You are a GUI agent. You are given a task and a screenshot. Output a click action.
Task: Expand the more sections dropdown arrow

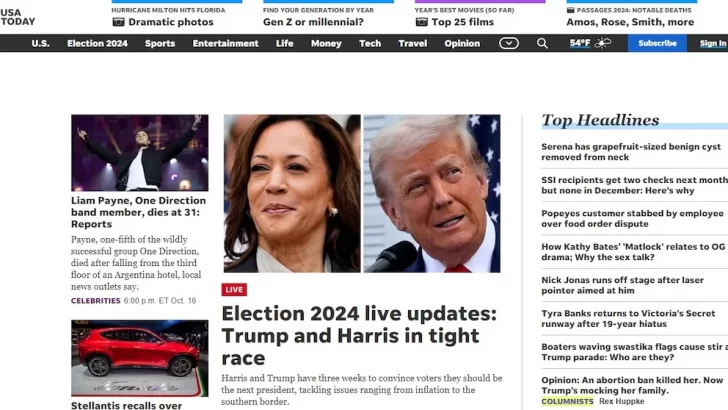click(509, 43)
